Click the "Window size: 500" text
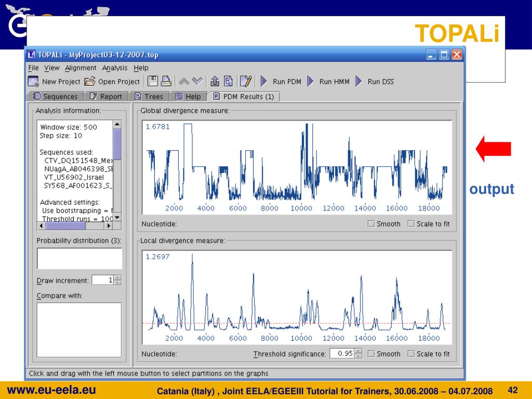The width and height of the screenshot is (532, 399). point(68,127)
